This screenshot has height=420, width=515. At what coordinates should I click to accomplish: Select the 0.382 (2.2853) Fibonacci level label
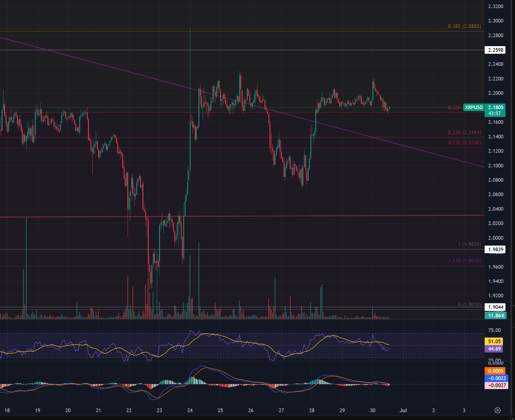click(464, 26)
